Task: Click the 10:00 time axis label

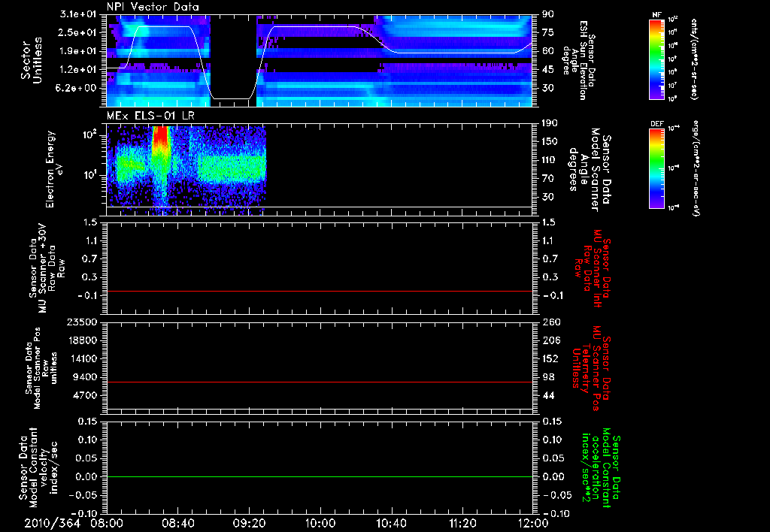Action: coord(320,523)
